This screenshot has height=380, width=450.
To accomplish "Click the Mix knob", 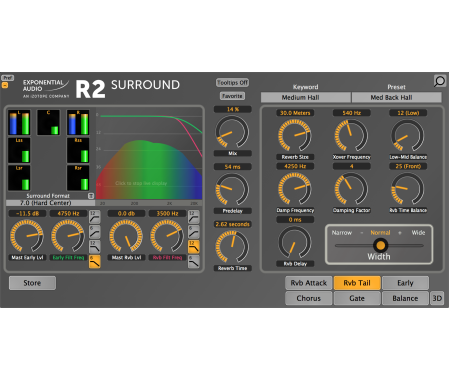I will [x=232, y=132].
